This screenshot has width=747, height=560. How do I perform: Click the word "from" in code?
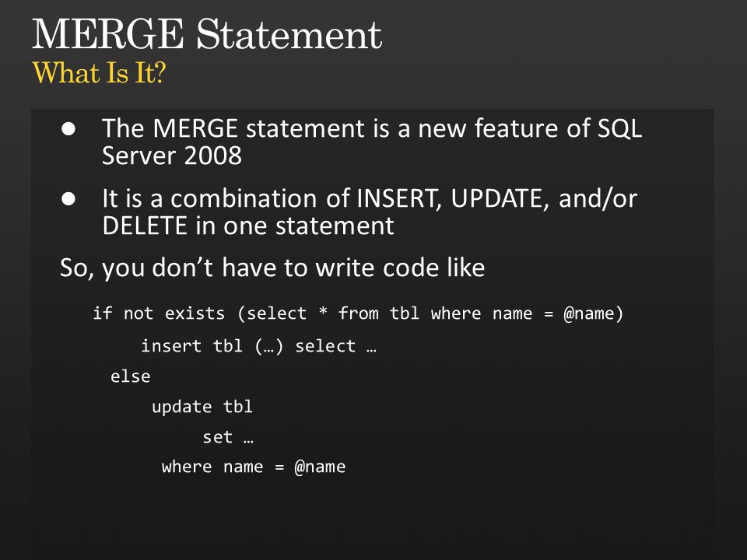click(x=358, y=313)
